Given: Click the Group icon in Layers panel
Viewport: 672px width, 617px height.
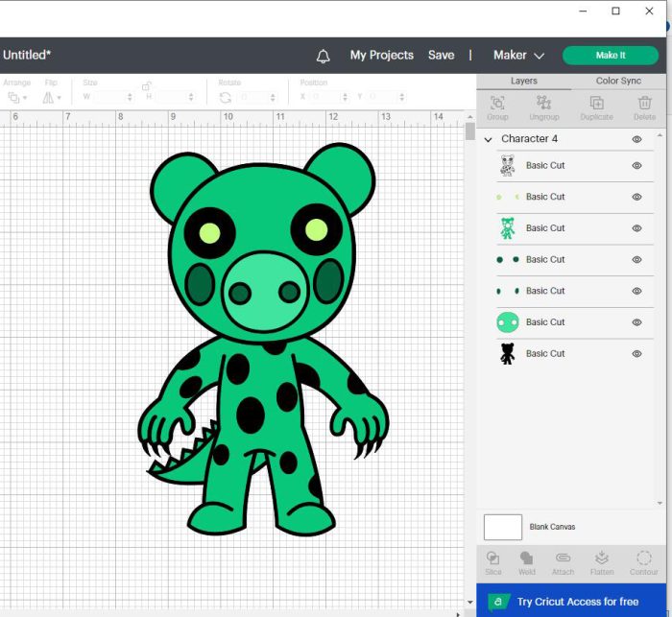Looking at the screenshot, I should [x=497, y=104].
